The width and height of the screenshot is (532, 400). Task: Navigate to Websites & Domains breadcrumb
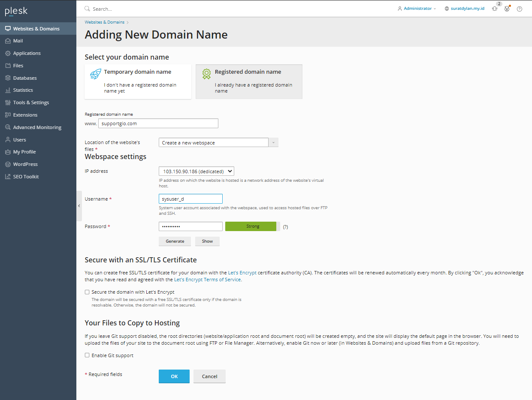(x=104, y=22)
